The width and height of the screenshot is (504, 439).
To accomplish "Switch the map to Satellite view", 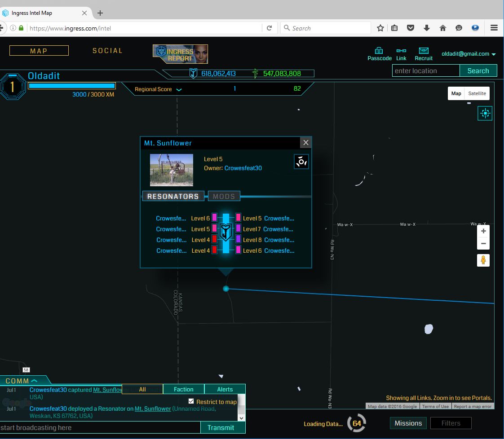I will click(477, 93).
